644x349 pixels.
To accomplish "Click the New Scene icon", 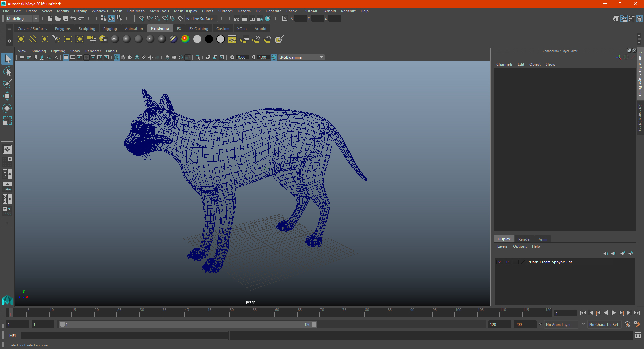I will coord(50,19).
